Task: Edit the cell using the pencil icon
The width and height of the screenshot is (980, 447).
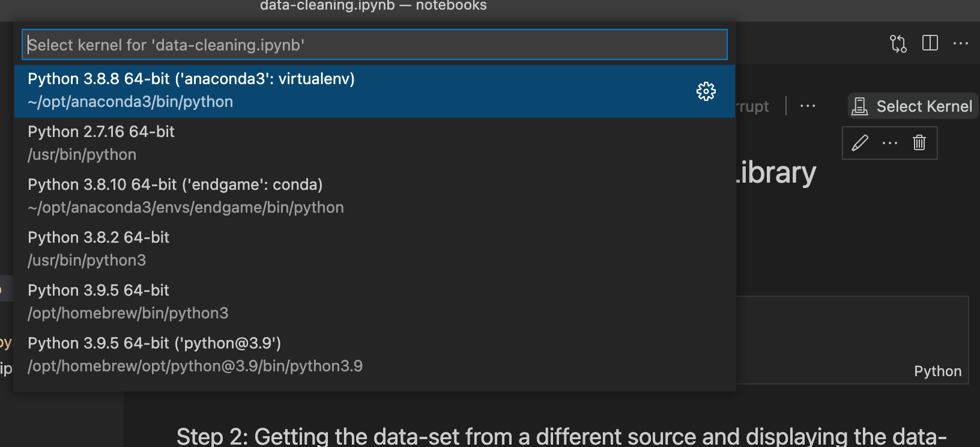Action: click(x=860, y=143)
